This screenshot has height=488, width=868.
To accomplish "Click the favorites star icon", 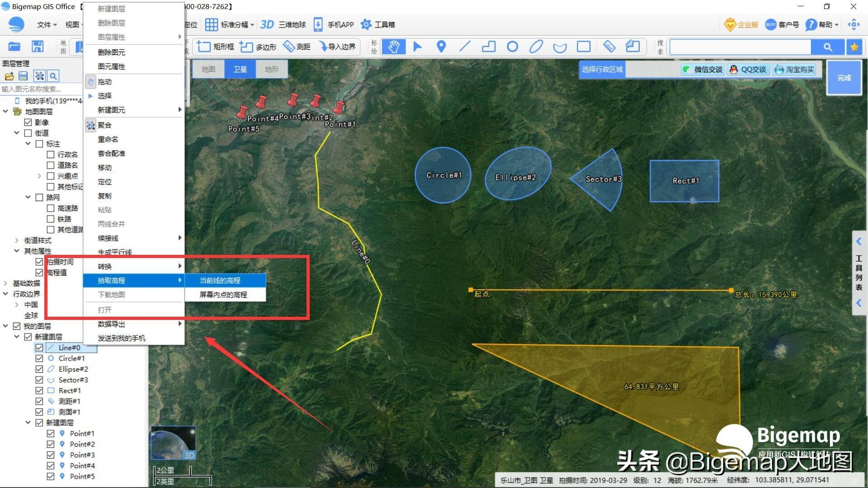I will pyautogui.click(x=854, y=47).
